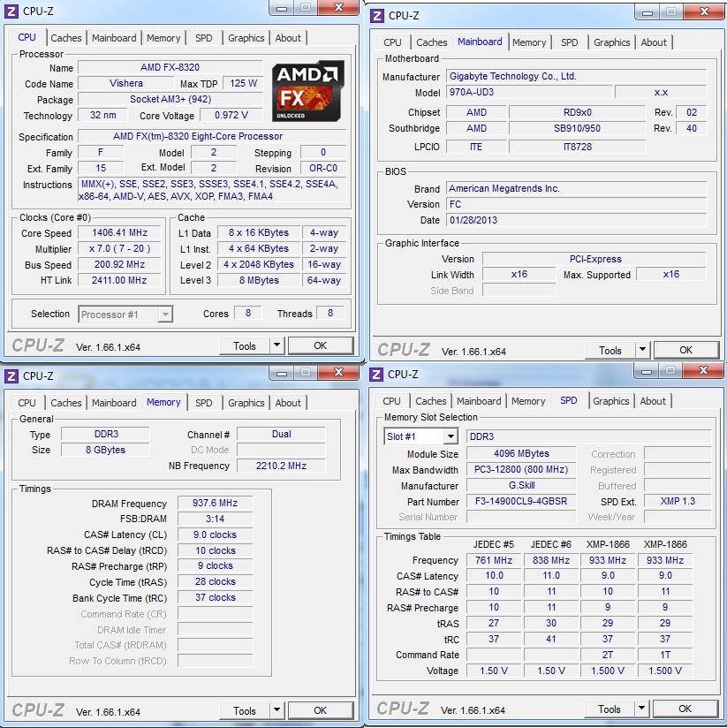Select Graphics tab in the SPD window

tap(611, 401)
